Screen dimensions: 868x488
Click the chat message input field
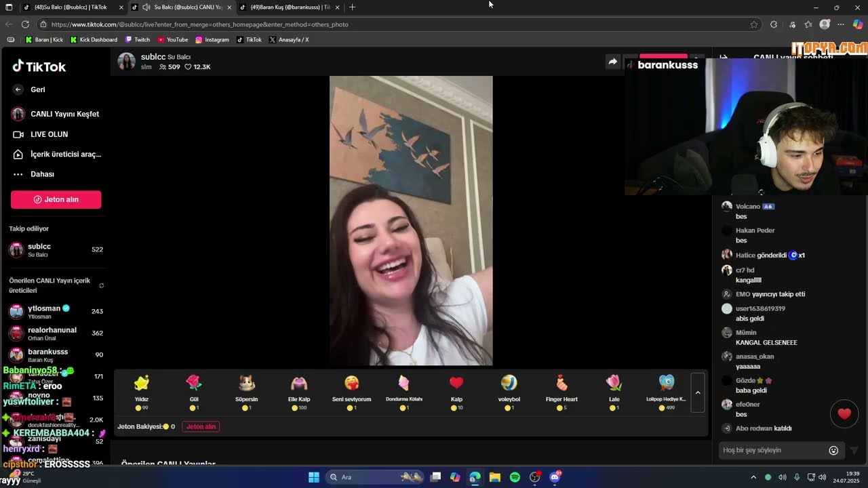click(774, 450)
